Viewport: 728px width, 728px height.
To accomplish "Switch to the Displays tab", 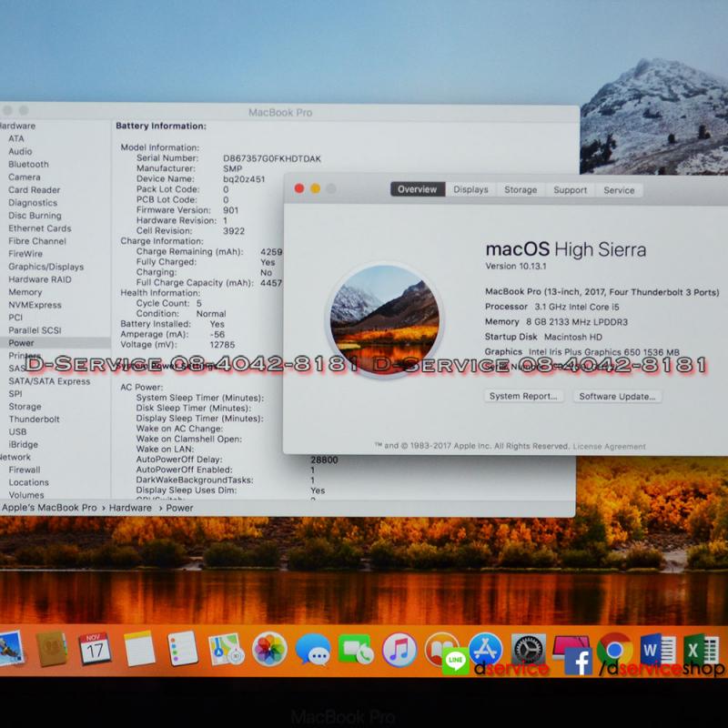I will click(470, 189).
